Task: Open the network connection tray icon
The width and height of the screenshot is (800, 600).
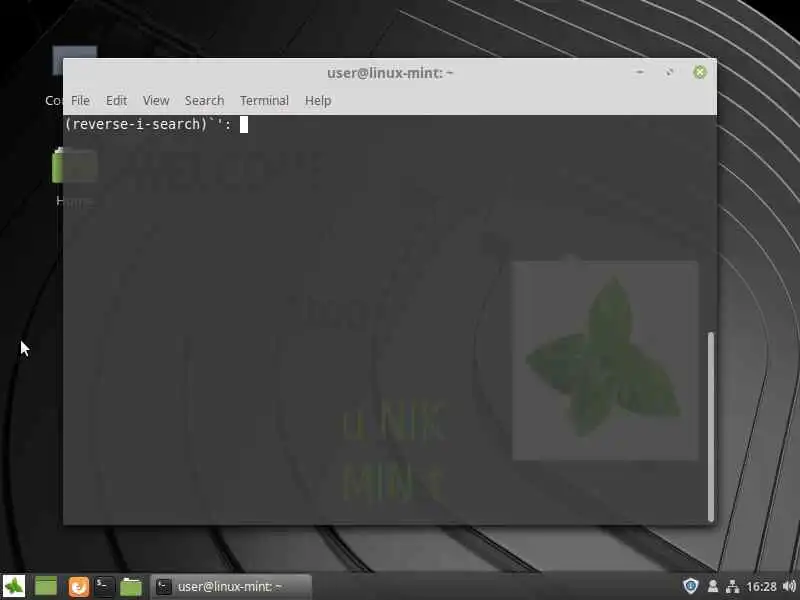Action: 732,586
